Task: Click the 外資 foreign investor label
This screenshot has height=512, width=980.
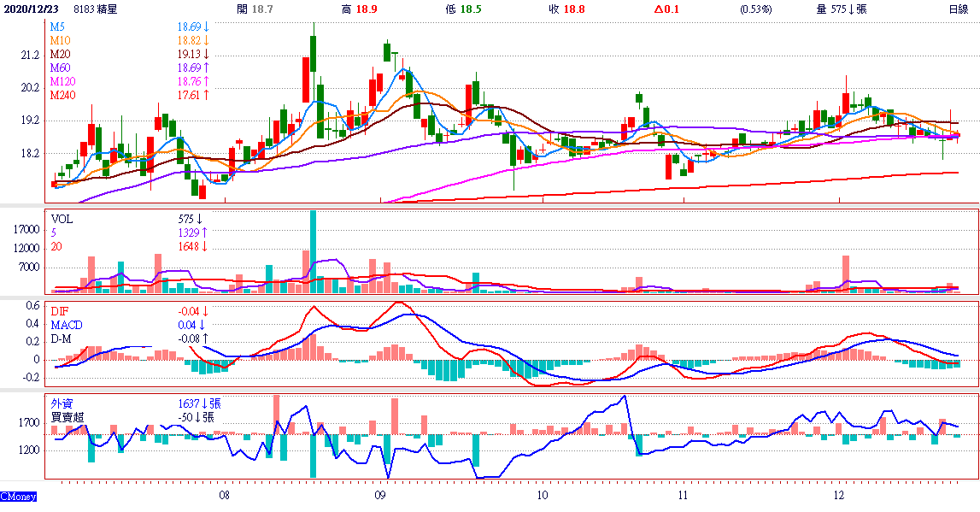Action: 62,403
